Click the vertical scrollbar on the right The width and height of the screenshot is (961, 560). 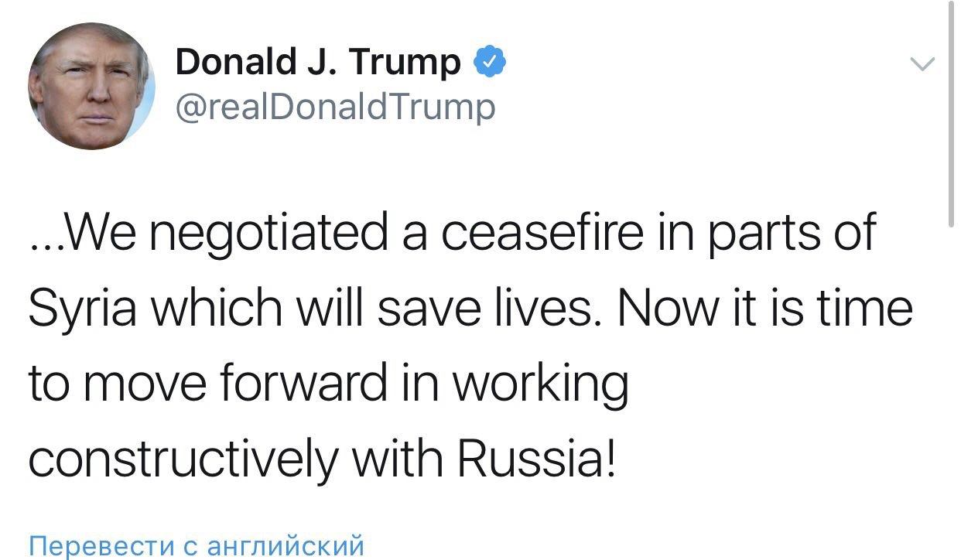click(951, 116)
